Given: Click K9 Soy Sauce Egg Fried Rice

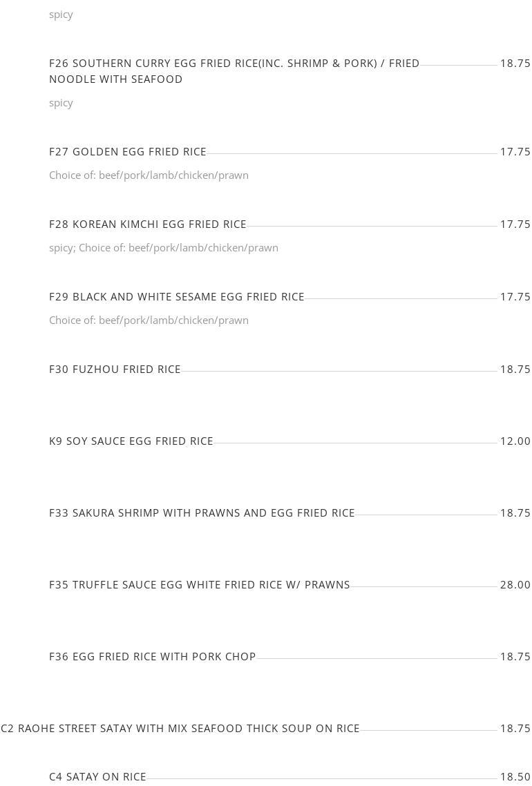Looking at the screenshot, I should (131, 441).
